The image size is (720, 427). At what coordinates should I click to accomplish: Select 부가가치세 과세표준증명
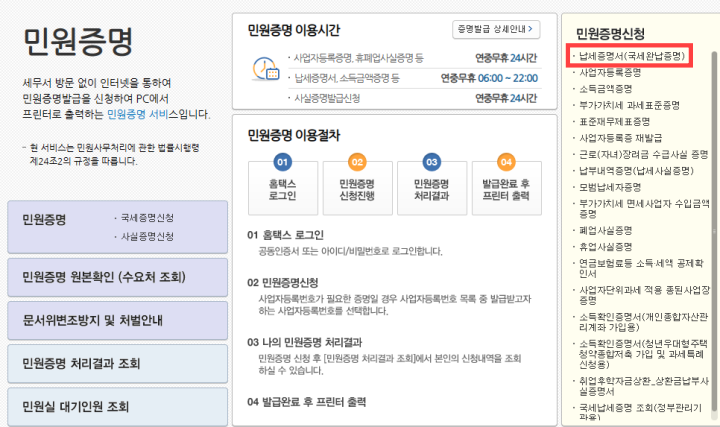(629, 105)
